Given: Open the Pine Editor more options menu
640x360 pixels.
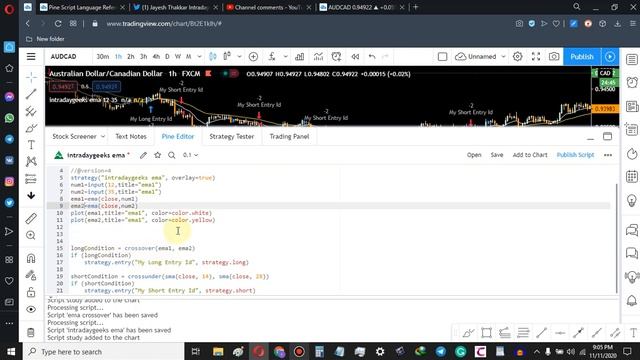Looking at the screenshot, I should click(x=608, y=155).
